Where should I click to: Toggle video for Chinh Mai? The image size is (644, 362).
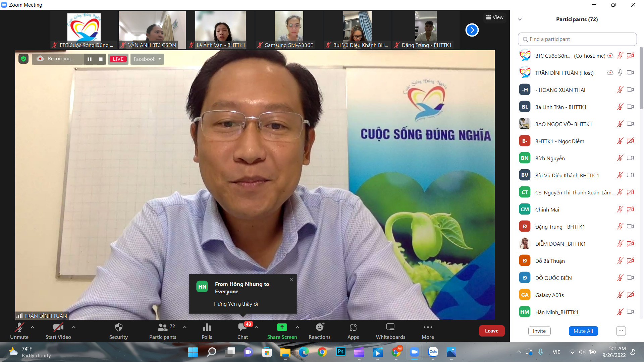tap(630, 209)
